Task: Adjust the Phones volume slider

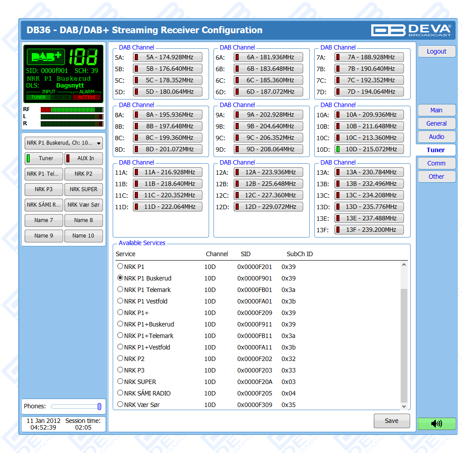Action: point(99,406)
